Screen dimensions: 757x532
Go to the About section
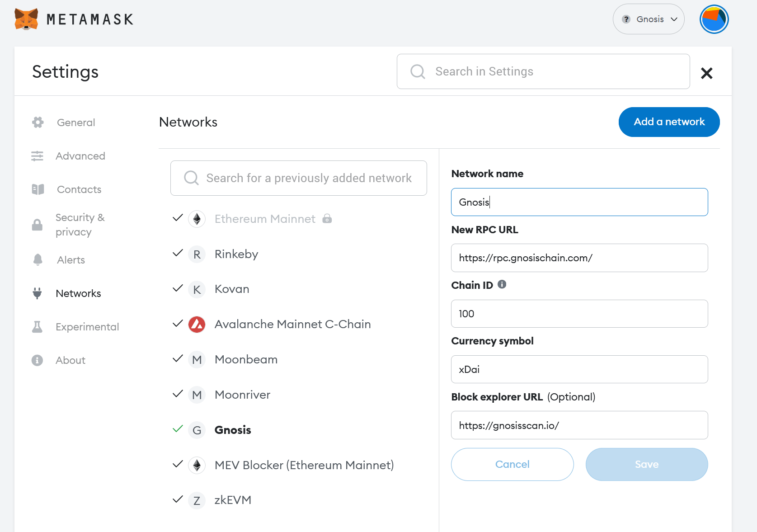(x=70, y=360)
